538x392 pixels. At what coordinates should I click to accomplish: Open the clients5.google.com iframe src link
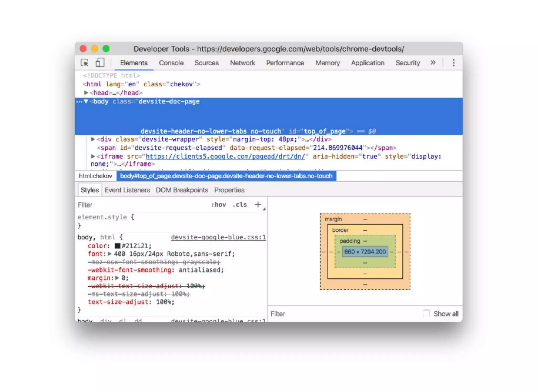point(225,156)
